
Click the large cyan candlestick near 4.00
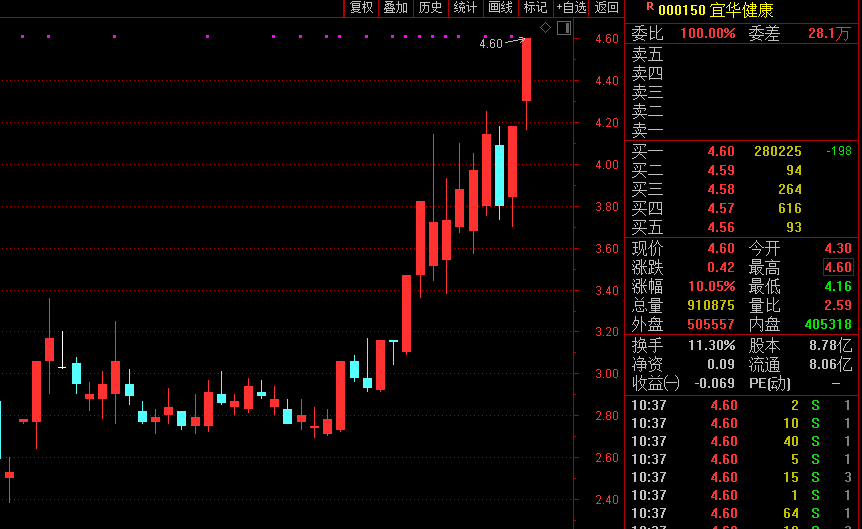(499, 175)
